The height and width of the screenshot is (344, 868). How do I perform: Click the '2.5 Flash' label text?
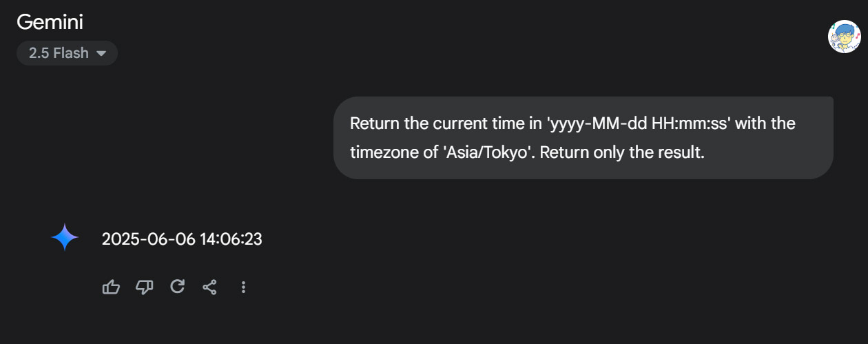pyautogui.click(x=59, y=53)
